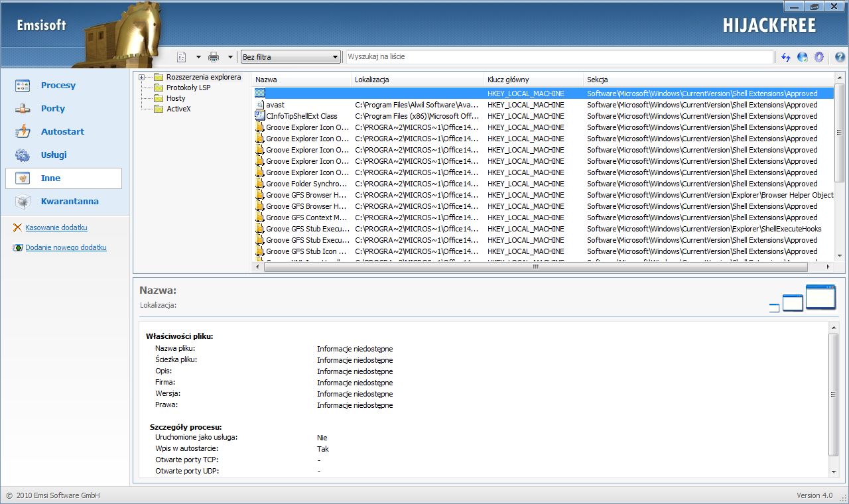Click the horizontal scrollbar right arrow
Screen dimensions: 849x504
828,267
